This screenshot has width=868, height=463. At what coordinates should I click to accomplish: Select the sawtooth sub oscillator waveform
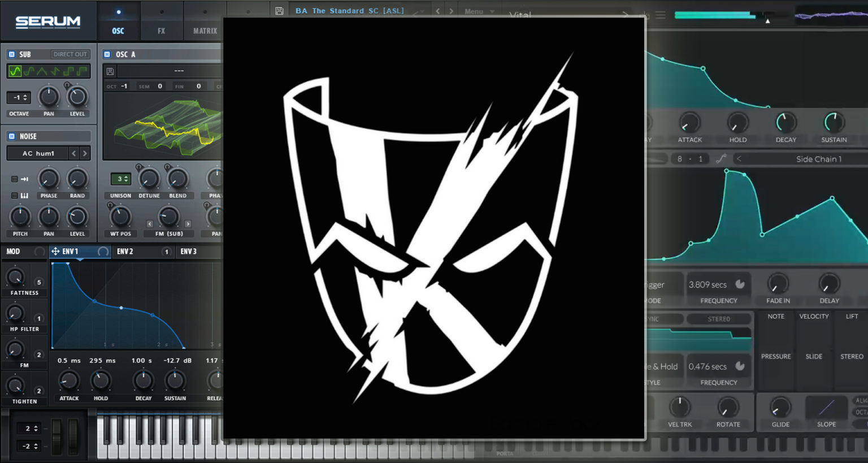(56, 71)
